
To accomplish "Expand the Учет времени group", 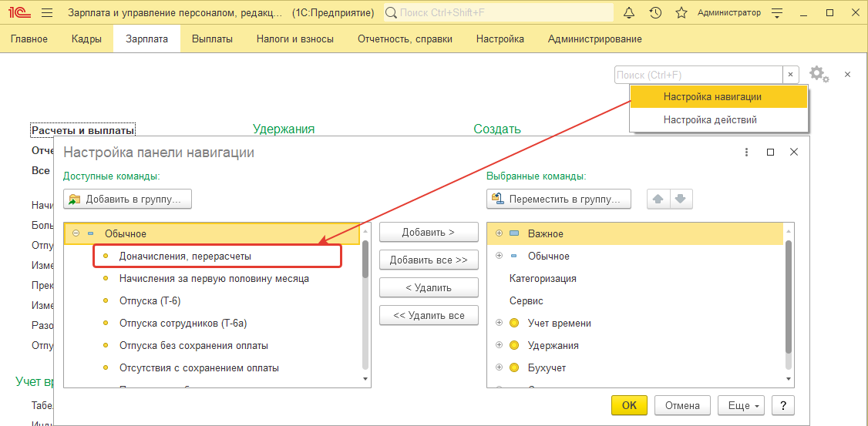I will point(499,323).
